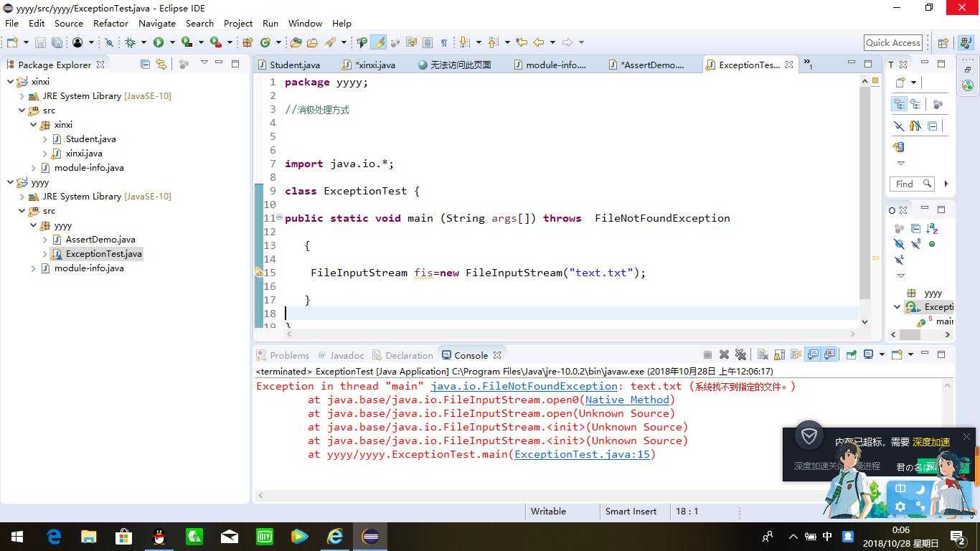Open the Navigate menu
The image size is (980, 551).
(x=156, y=23)
